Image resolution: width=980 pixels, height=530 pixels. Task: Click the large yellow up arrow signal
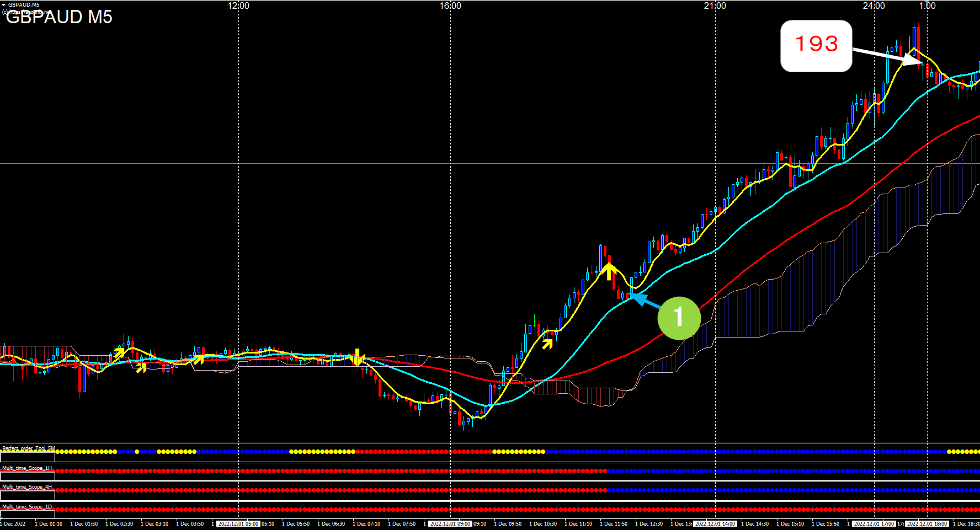[x=608, y=271]
